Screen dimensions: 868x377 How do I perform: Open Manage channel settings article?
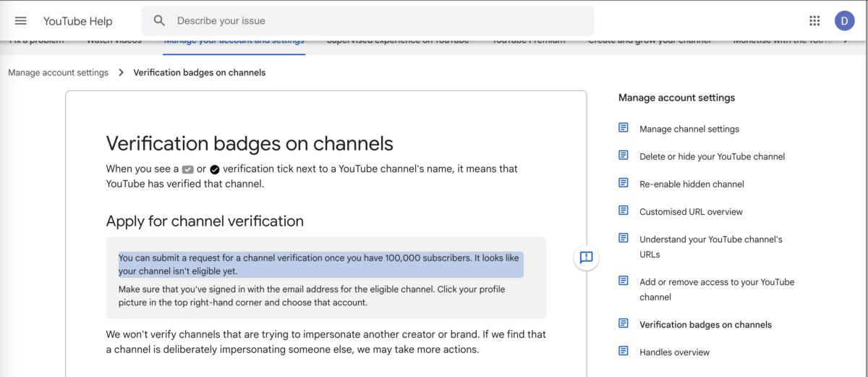[x=689, y=129]
